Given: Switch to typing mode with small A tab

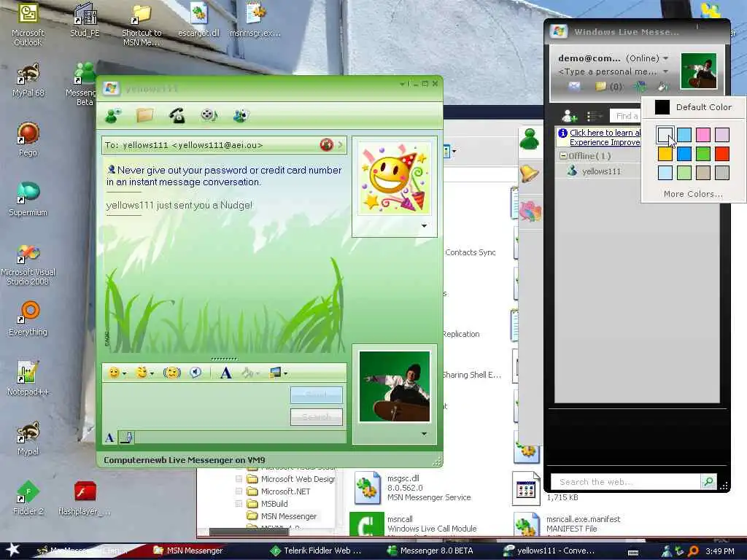Looking at the screenshot, I should click(109, 437).
